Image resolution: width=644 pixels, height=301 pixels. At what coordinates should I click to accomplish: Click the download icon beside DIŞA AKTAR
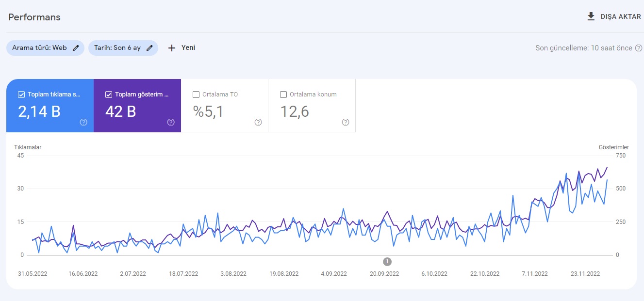point(591,16)
